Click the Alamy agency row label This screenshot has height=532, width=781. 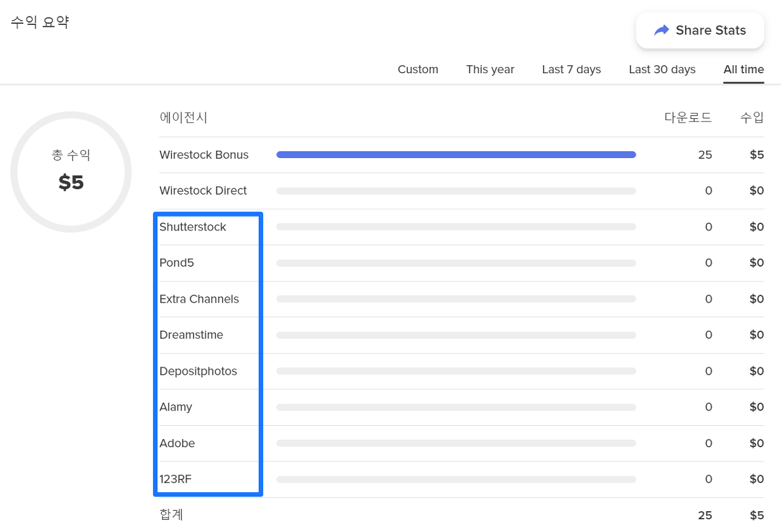click(176, 407)
